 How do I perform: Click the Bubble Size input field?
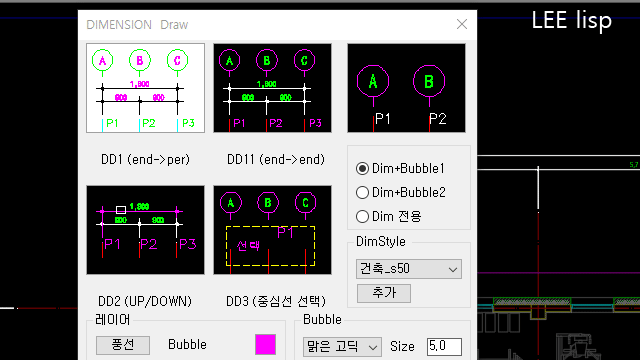444,347
